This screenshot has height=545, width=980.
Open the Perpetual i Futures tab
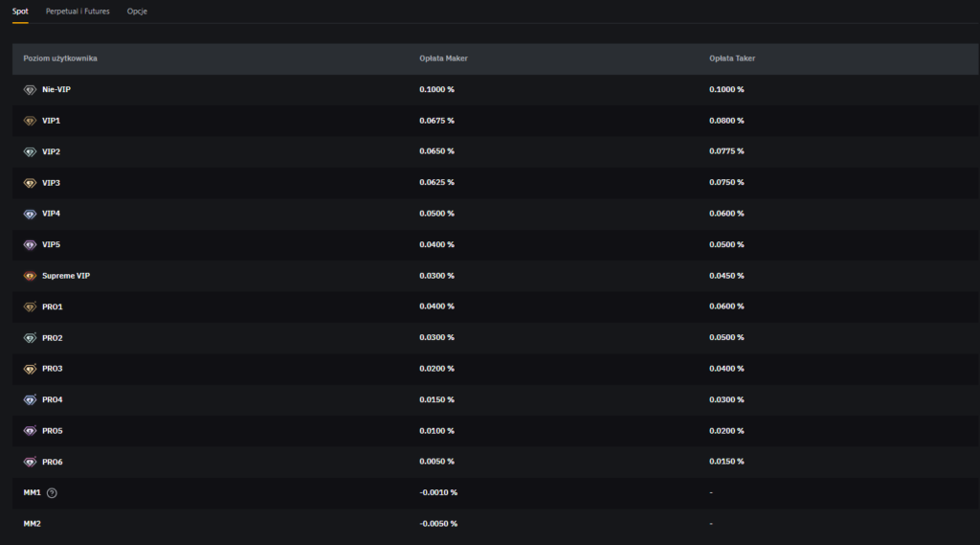coord(78,11)
